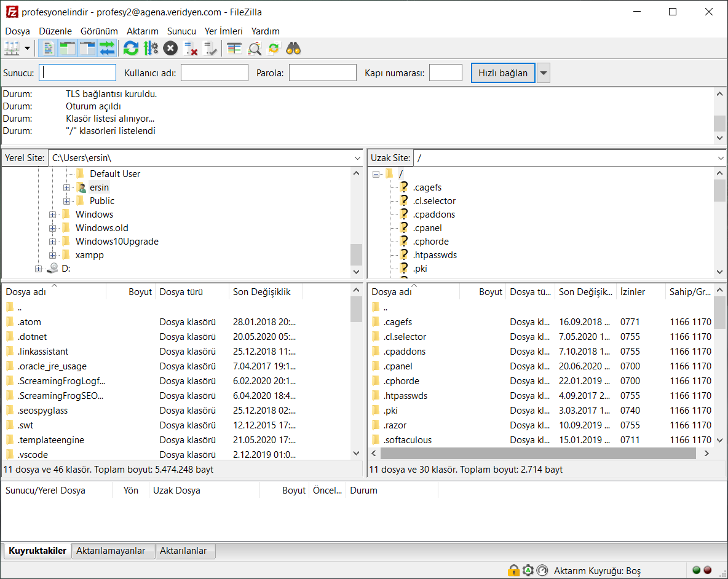Open quickconnect history dropdown arrow
The height and width of the screenshot is (579, 728).
click(543, 73)
